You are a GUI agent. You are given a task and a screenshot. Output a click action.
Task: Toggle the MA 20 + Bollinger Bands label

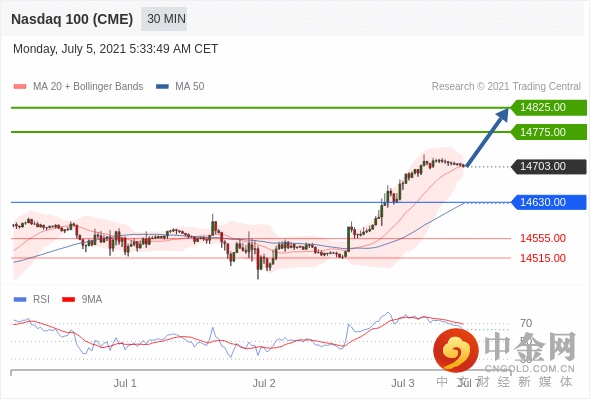coord(88,87)
